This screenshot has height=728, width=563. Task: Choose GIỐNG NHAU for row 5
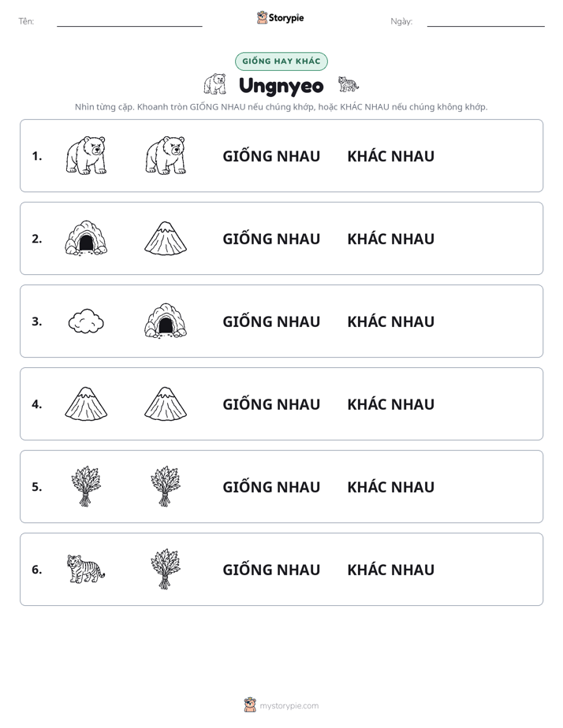point(271,487)
